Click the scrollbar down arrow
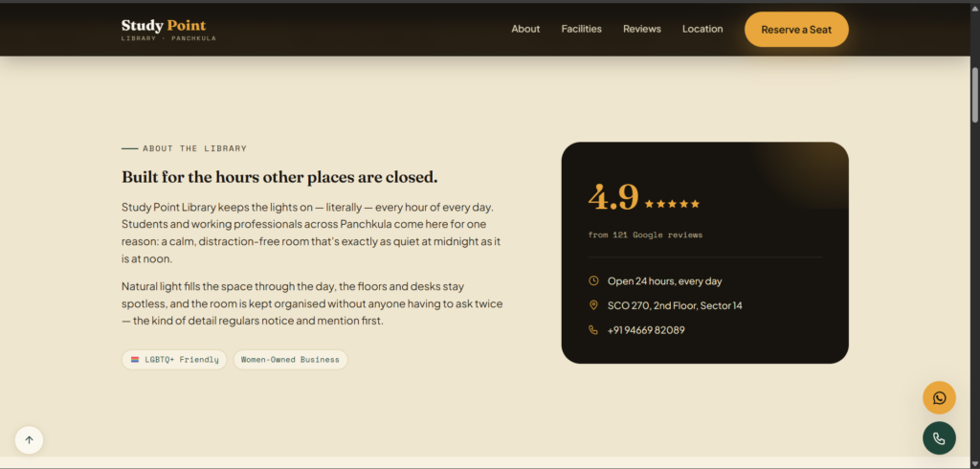Image resolution: width=980 pixels, height=469 pixels. coord(974,463)
